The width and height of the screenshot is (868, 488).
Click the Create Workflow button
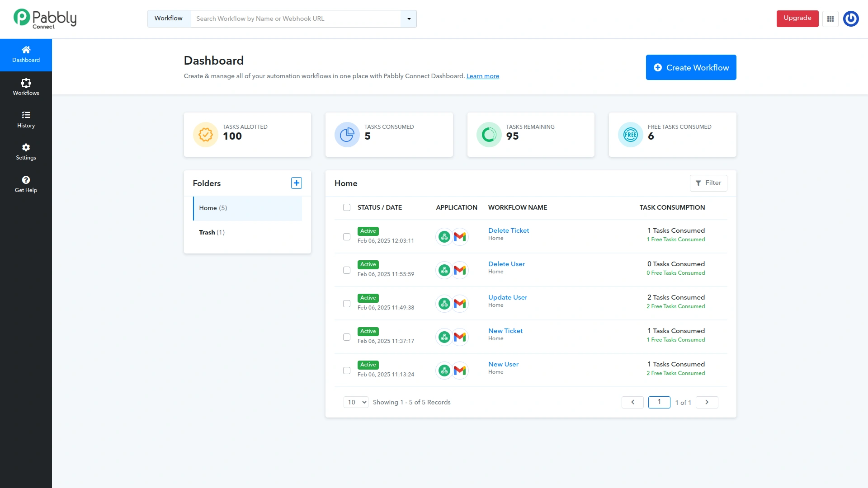point(691,67)
